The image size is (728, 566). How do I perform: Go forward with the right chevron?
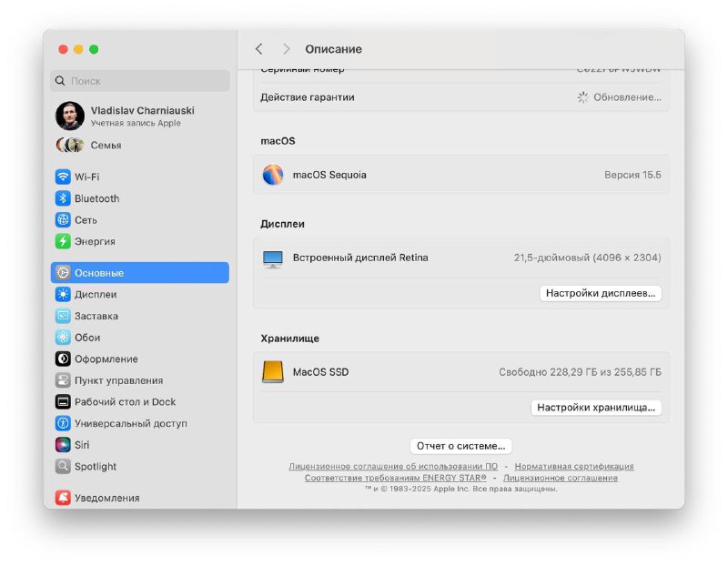pos(286,49)
